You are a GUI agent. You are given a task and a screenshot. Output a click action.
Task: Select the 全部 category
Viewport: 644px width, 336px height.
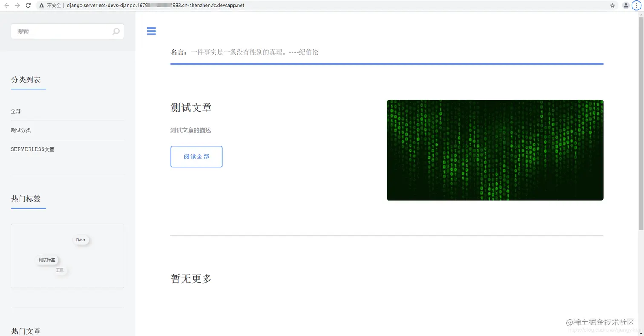(x=16, y=111)
